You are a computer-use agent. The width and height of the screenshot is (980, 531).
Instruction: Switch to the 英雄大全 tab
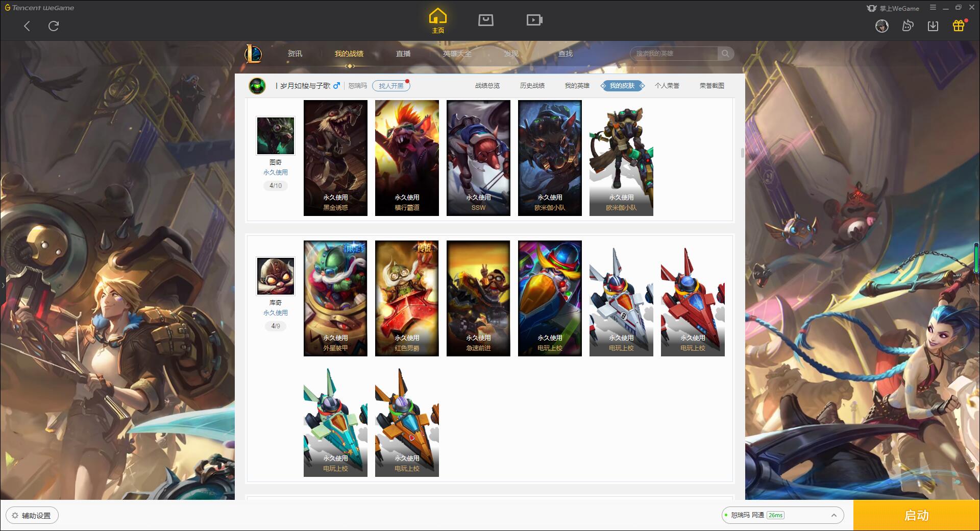pyautogui.click(x=457, y=54)
